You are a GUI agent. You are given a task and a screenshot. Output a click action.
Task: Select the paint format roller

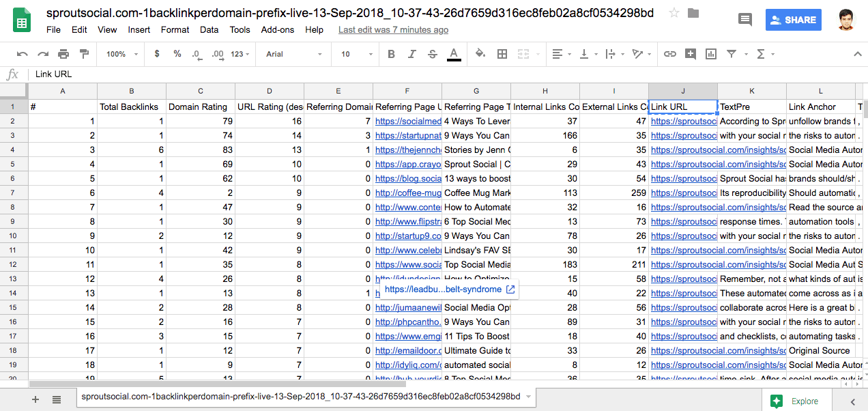[x=84, y=54]
